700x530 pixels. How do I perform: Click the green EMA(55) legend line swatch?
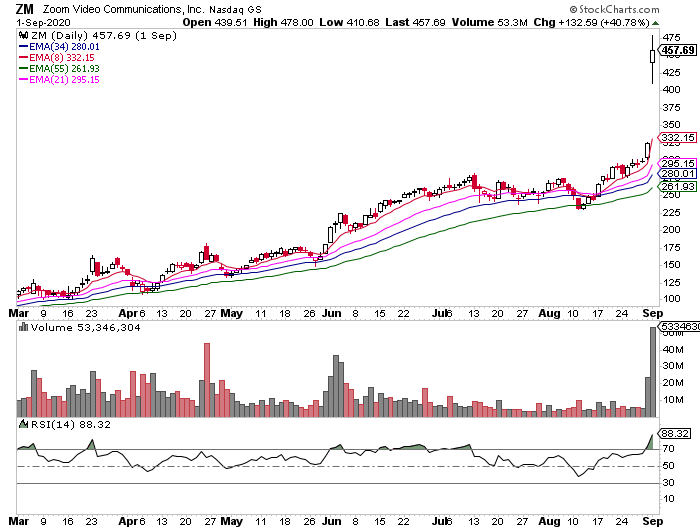24,69
